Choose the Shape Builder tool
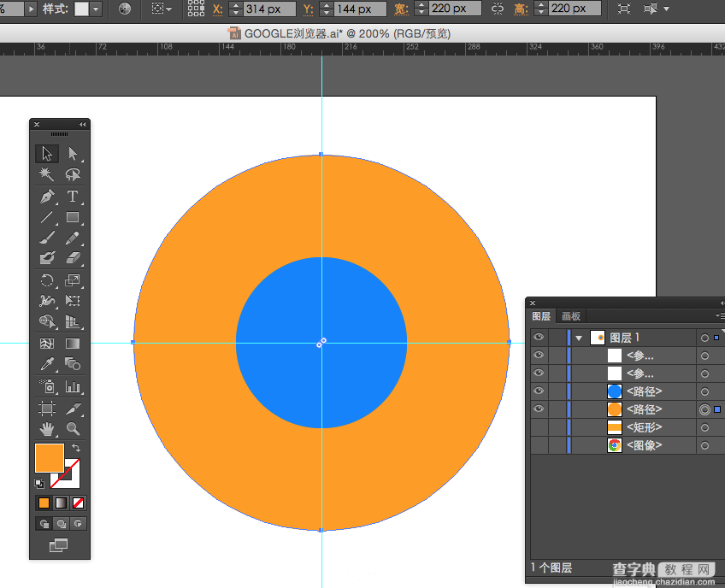The width and height of the screenshot is (725, 588). [47, 320]
